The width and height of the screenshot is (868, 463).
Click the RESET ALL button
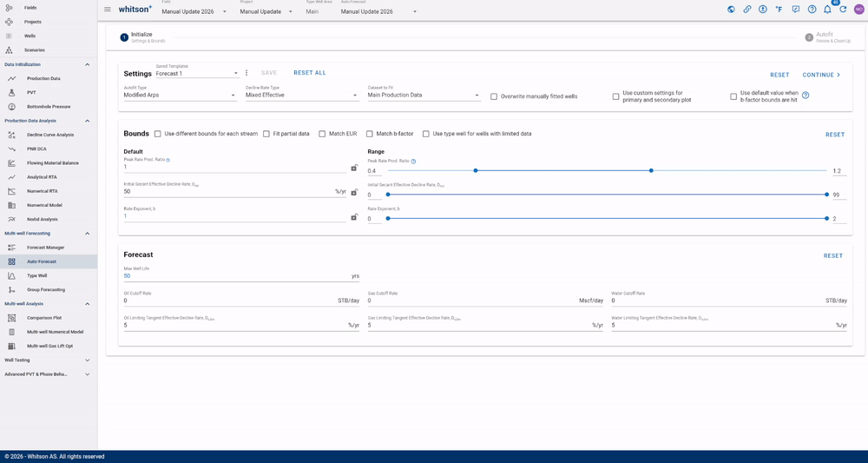310,73
